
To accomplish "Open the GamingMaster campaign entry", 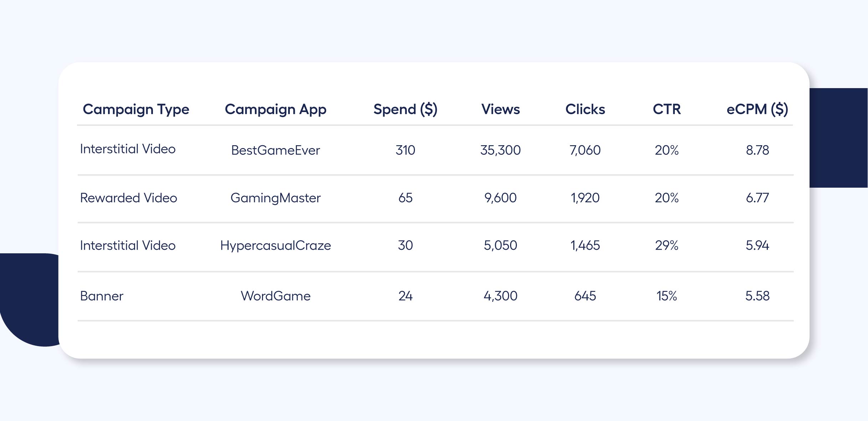I will click(276, 198).
